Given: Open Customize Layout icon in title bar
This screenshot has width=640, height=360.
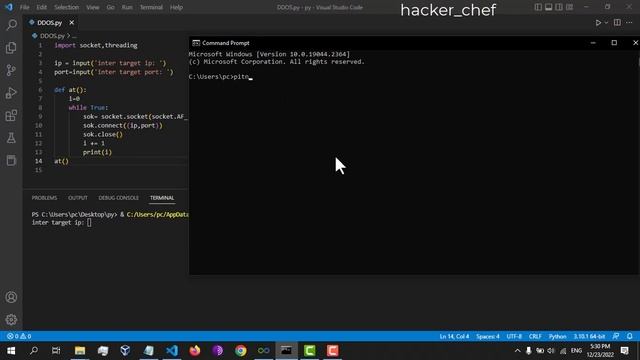Looking at the screenshot, I should tap(569, 7).
